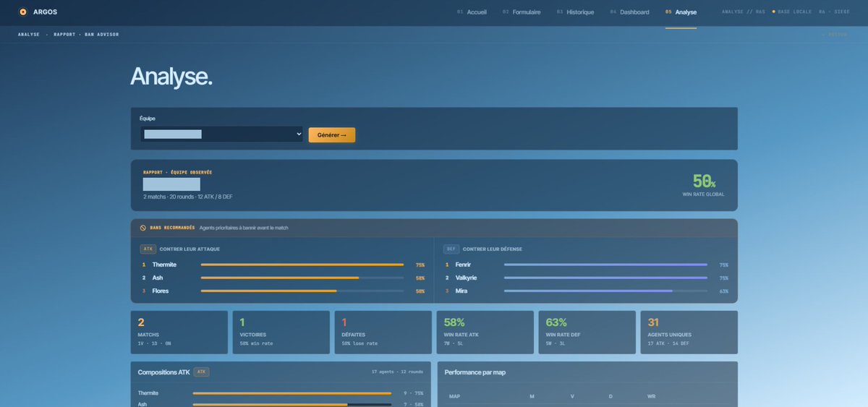Go to the Formulaire tab

coord(522,12)
